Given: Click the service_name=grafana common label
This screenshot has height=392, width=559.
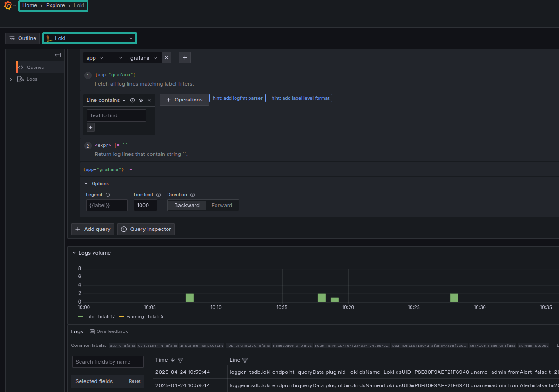Looking at the screenshot, I should [492, 345].
